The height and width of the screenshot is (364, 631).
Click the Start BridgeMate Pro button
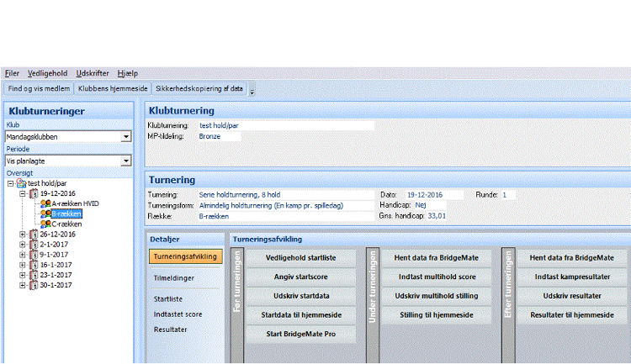[x=302, y=335]
